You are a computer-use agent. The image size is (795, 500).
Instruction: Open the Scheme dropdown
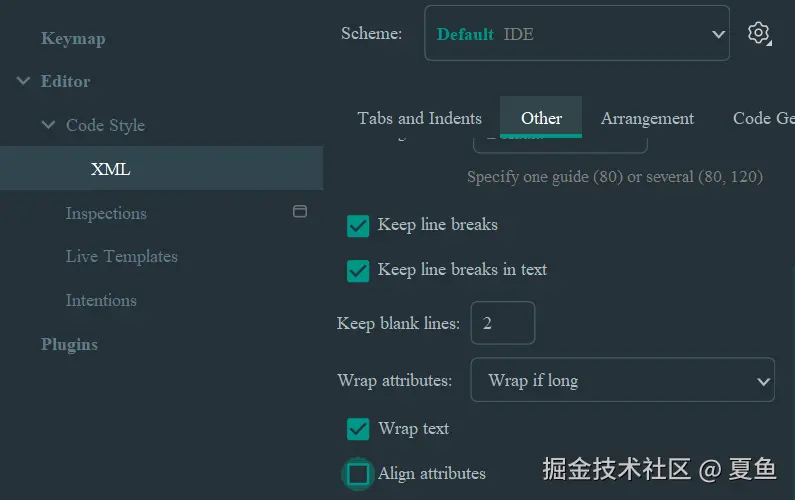(x=577, y=34)
